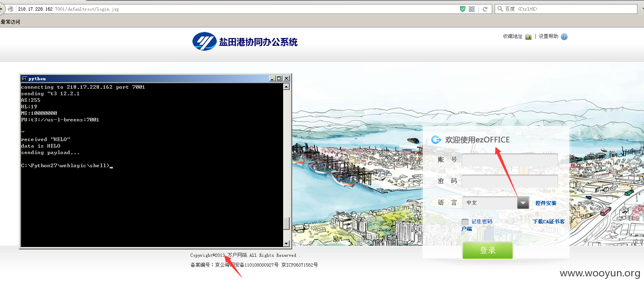This screenshot has height=285, width=644.
Task: Open the 最常访问 bookmarks item
Action: (x=10, y=22)
